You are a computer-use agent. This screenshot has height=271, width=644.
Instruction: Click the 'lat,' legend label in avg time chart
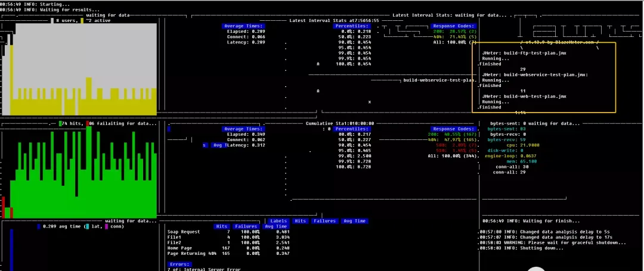coord(95,226)
